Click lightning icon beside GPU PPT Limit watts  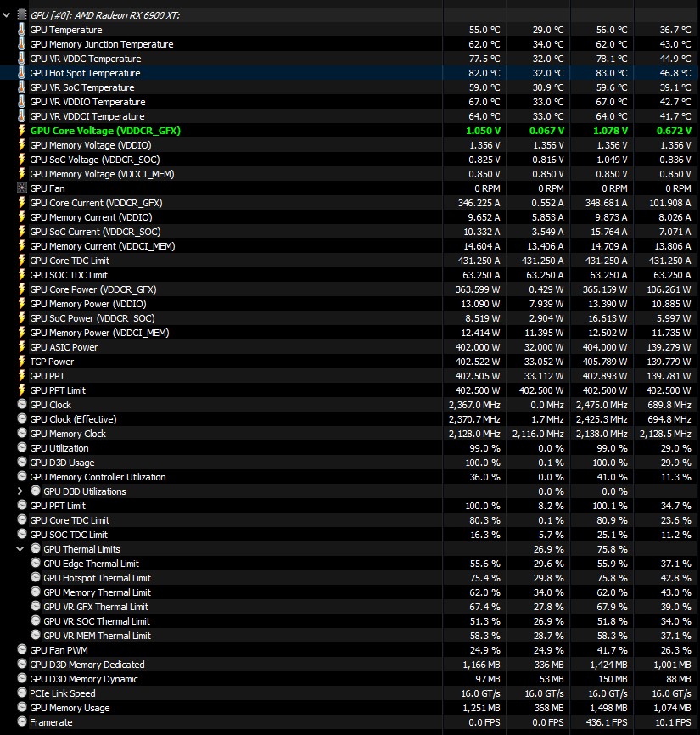coord(21,390)
